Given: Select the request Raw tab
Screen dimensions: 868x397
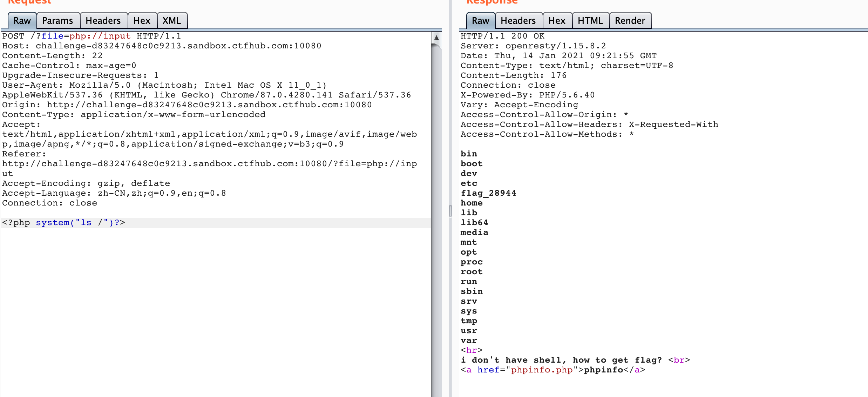Looking at the screenshot, I should [22, 21].
